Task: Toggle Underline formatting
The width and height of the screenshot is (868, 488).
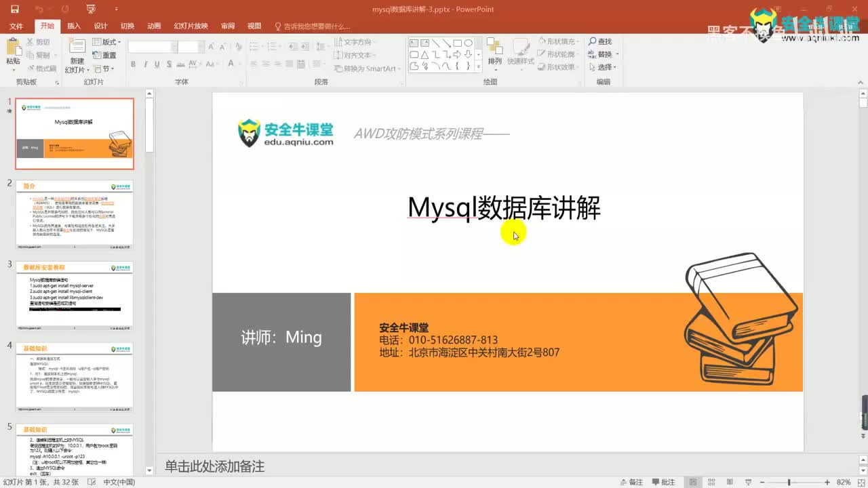Action: 157,65
